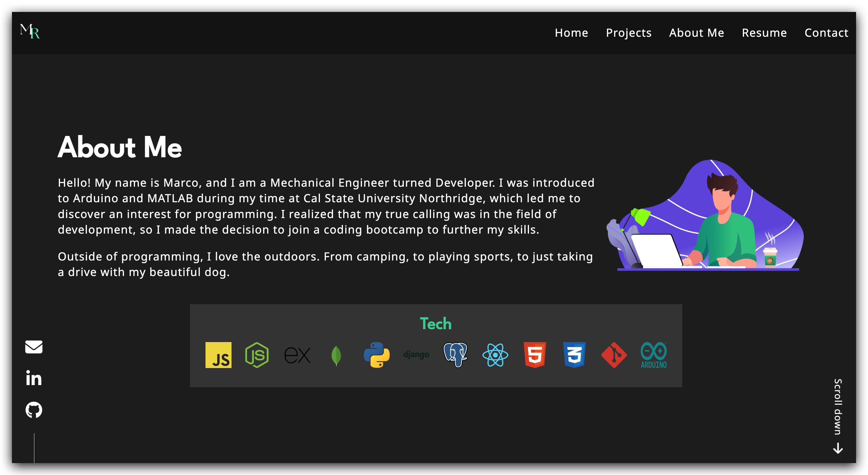
Task: Click the Express 'ex' icon
Action: coord(297,355)
